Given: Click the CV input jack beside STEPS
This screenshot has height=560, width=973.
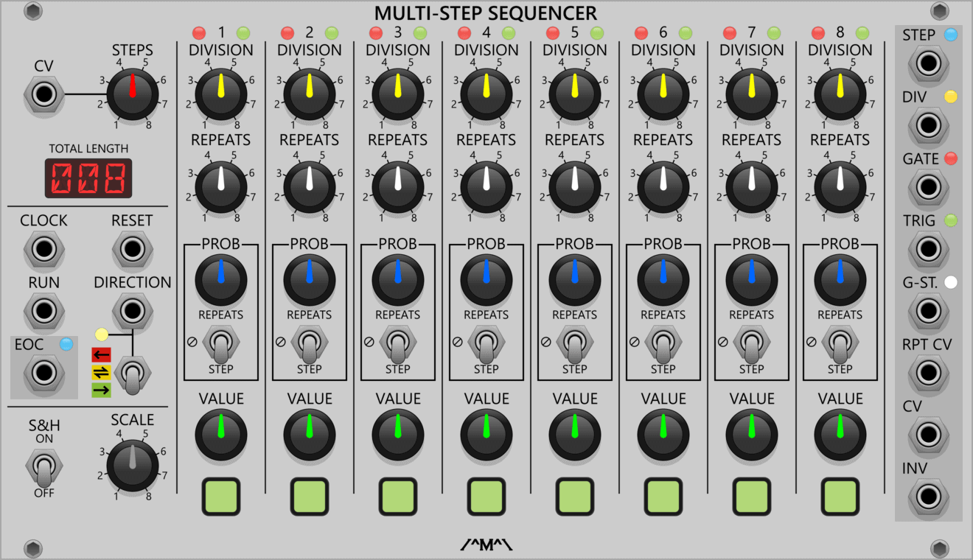Looking at the screenshot, I should coord(44,94).
